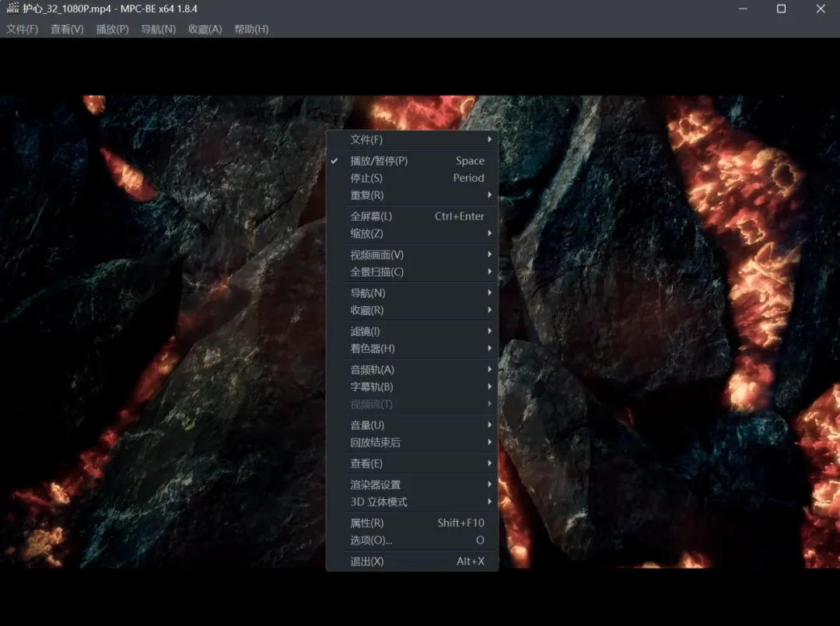Click 退出(X) to exit the player

[367, 561]
